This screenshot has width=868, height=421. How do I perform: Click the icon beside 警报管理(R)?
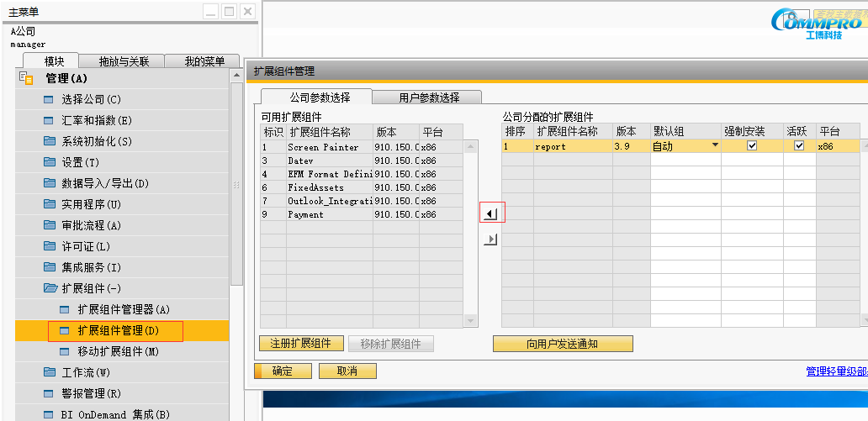click(x=49, y=393)
